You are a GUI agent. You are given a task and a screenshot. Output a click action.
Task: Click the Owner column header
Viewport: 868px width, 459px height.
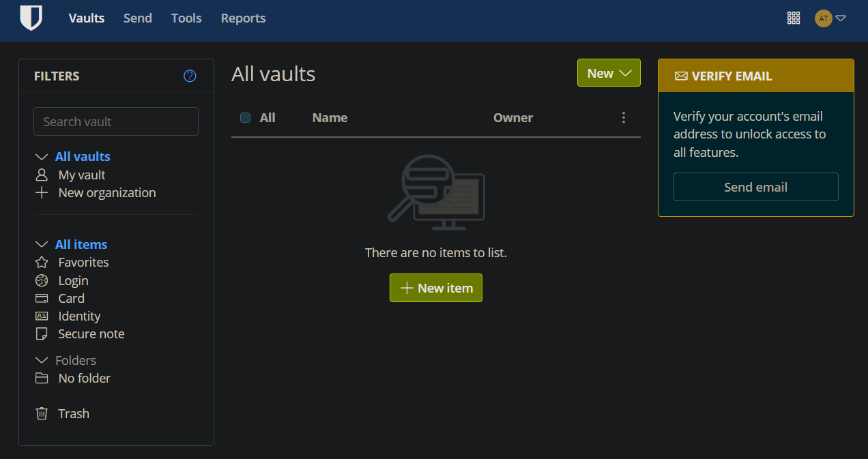(513, 117)
